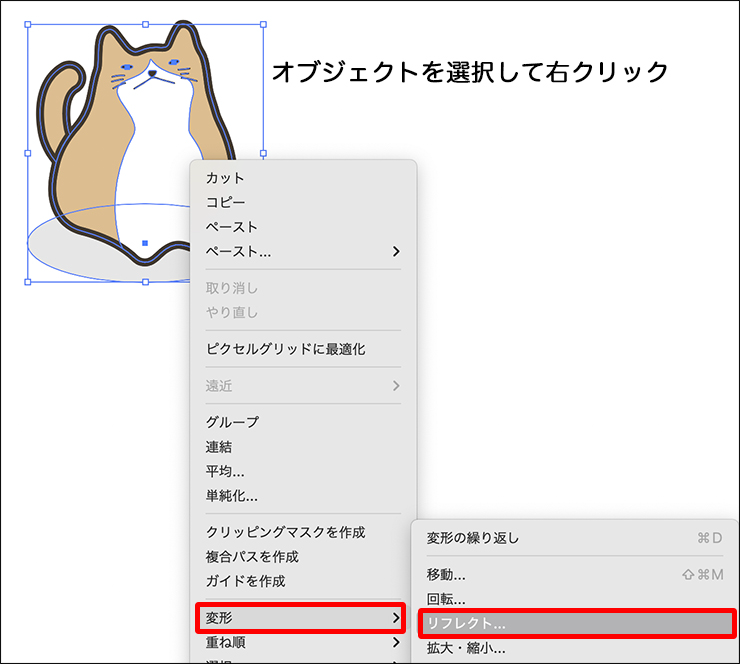Open the 平均... dialog
The height and width of the screenshot is (664, 740).
[x=225, y=471]
